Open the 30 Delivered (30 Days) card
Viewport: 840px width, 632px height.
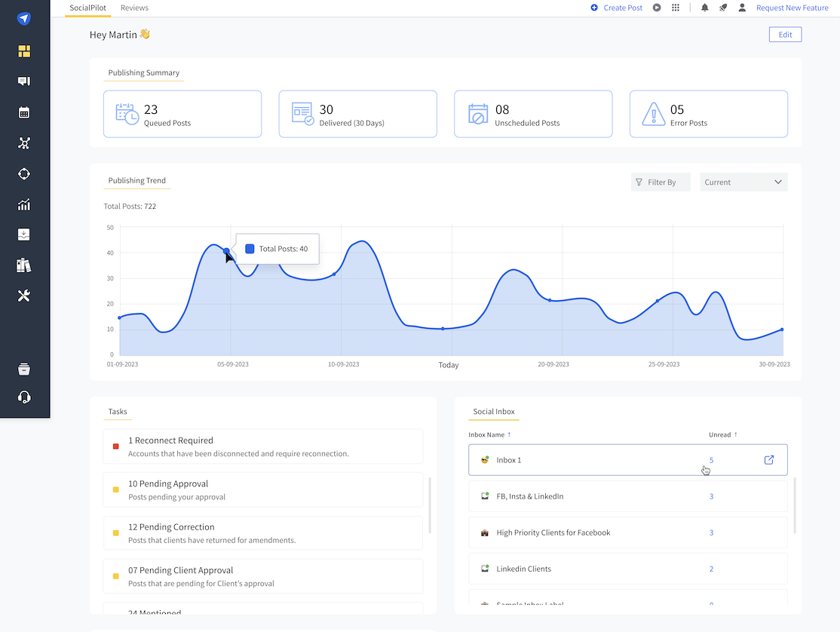click(x=358, y=114)
